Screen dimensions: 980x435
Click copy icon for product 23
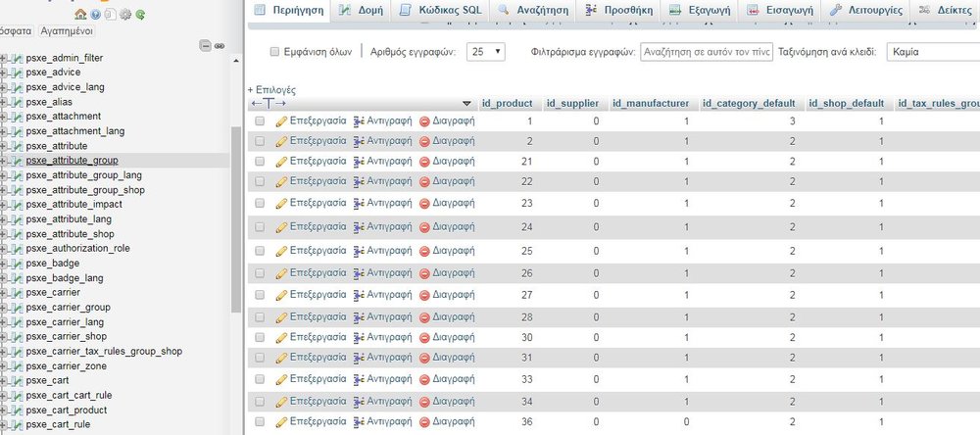click(x=359, y=203)
